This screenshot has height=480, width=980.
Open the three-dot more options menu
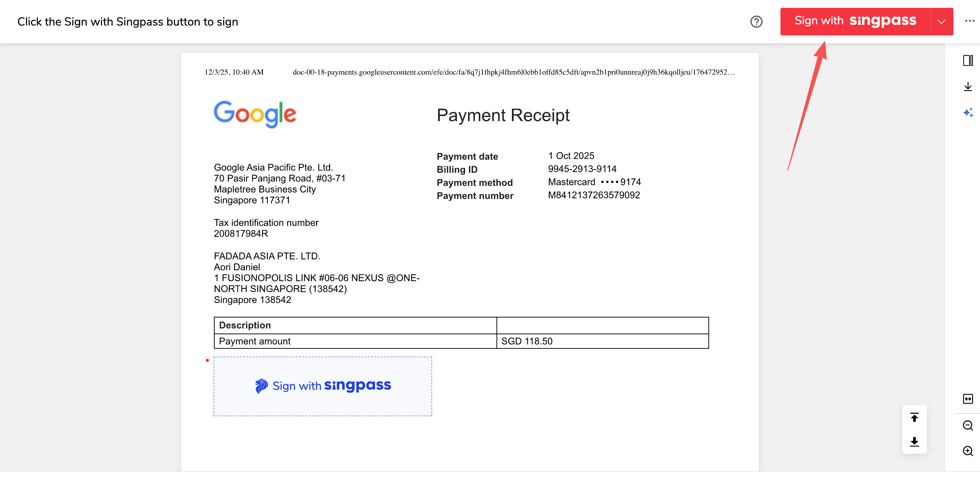[969, 21]
